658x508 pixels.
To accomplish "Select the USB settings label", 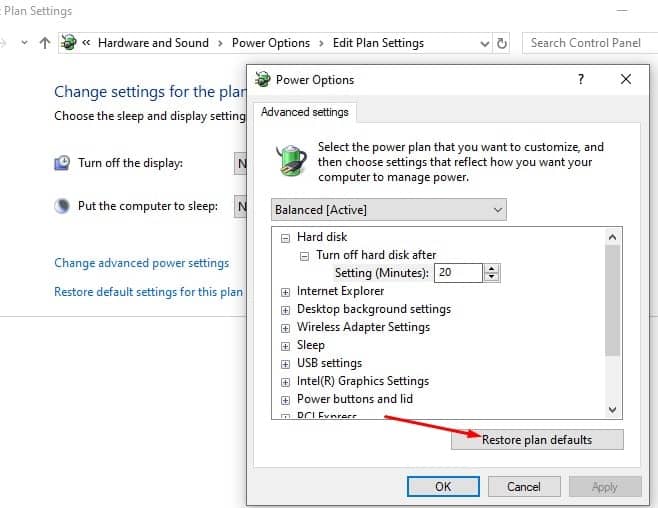I will click(329, 363).
